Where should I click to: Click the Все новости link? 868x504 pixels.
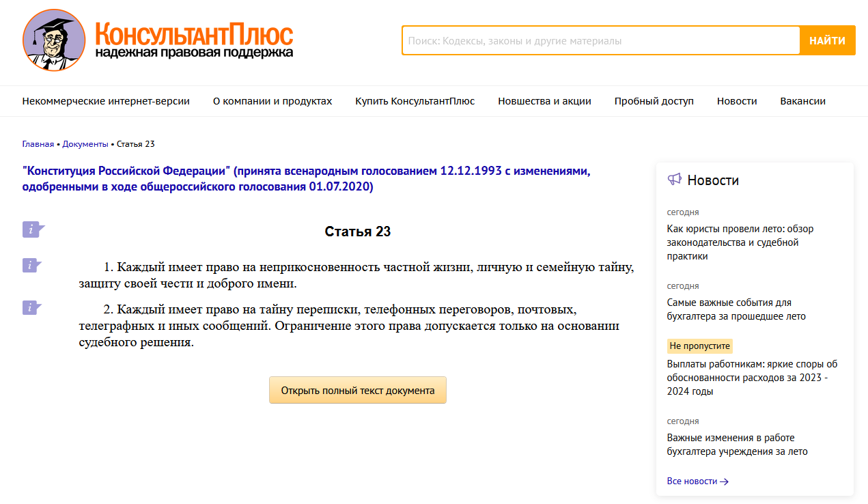(x=698, y=481)
